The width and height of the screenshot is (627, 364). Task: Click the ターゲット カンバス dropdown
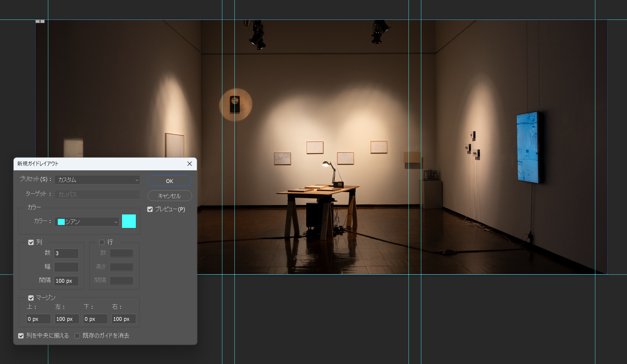pos(97,195)
